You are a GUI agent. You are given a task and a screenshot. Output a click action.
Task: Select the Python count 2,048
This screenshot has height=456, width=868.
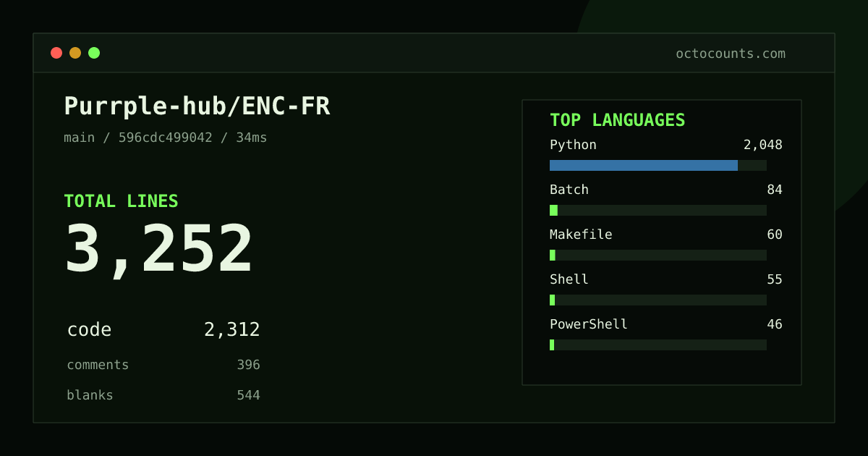(762, 145)
